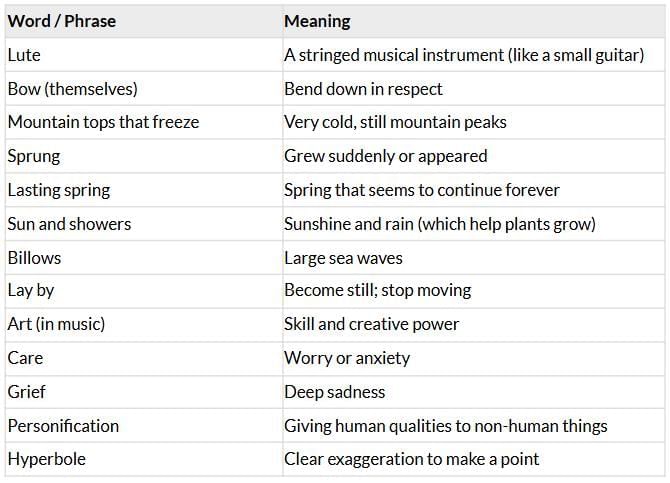Click the 'Personification' term
The width and height of the screenshot is (670, 483).
coord(63,426)
